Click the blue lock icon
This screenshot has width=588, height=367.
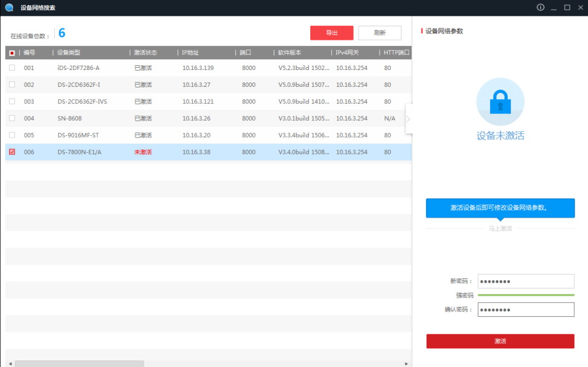pyautogui.click(x=500, y=101)
